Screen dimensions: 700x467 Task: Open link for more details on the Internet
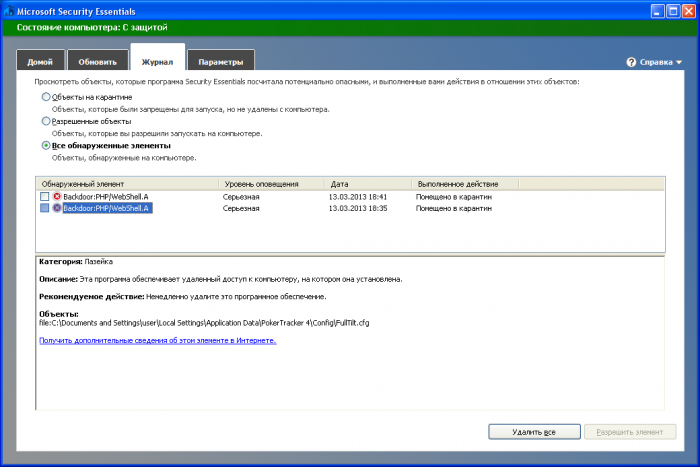tap(158, 340)
